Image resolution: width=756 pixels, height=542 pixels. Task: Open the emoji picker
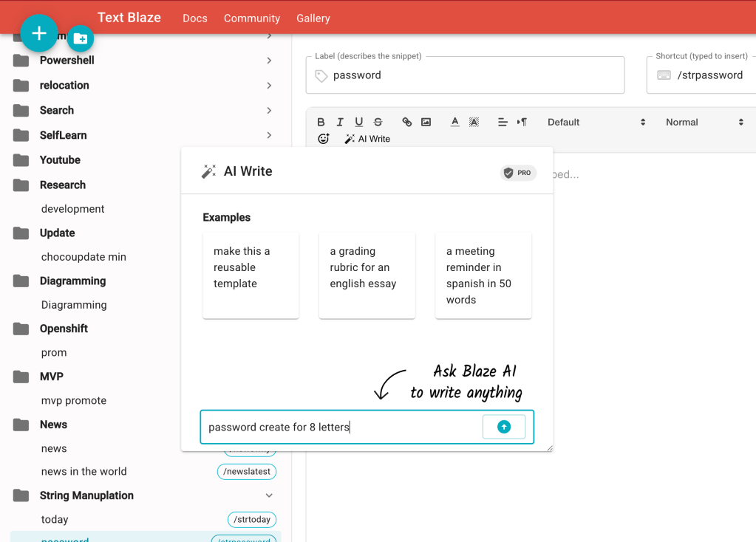pos(324,139)
